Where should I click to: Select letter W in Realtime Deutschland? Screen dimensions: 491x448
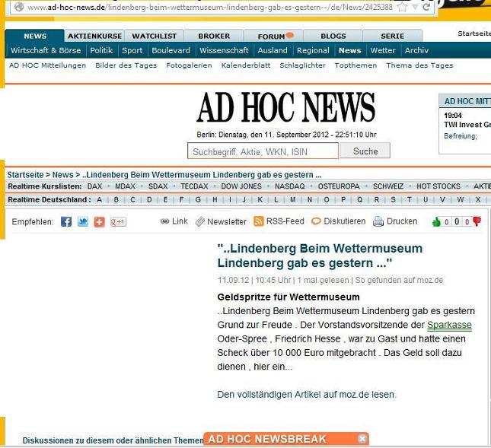point(461,199)
